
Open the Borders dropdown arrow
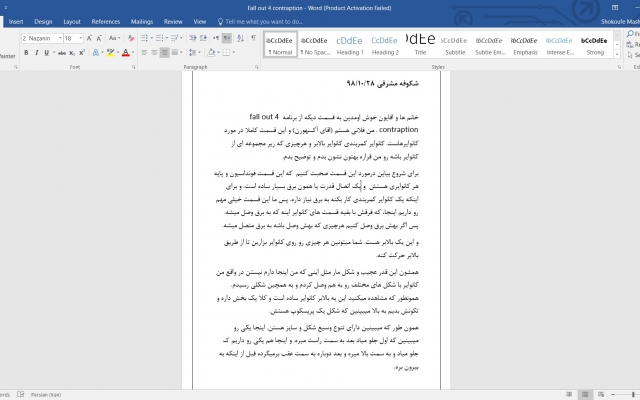tap(233, 53)
